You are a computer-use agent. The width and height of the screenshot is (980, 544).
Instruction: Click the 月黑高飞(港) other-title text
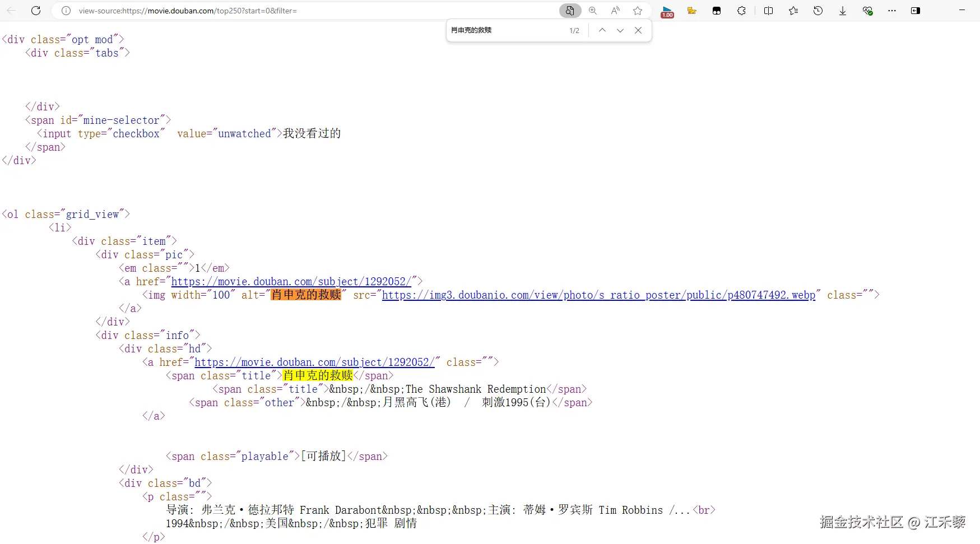coord(416,402)
